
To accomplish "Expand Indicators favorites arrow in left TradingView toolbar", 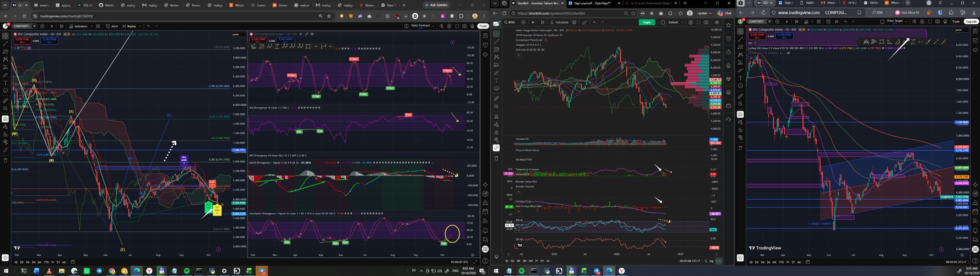I will 91,26.
